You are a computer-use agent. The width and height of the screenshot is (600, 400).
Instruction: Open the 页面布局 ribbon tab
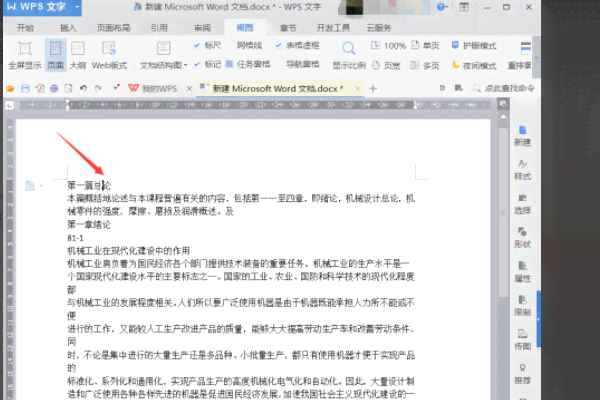click(x=114, y=28)
